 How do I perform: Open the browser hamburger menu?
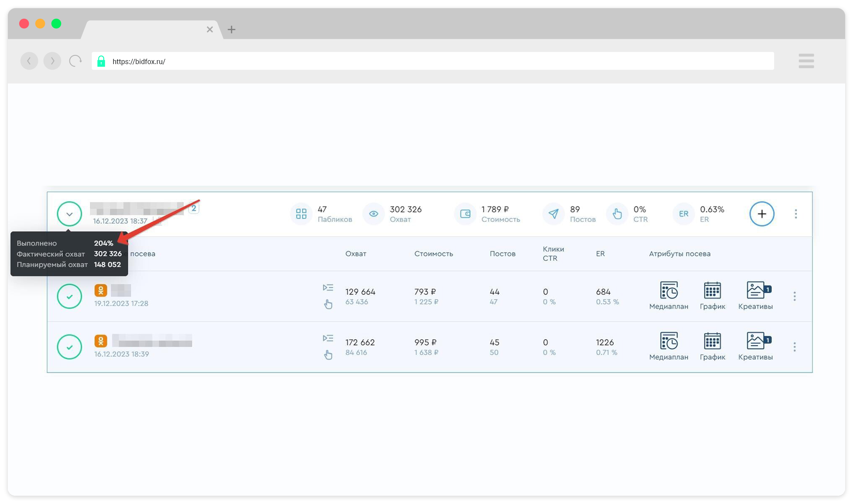pos(806,61)
